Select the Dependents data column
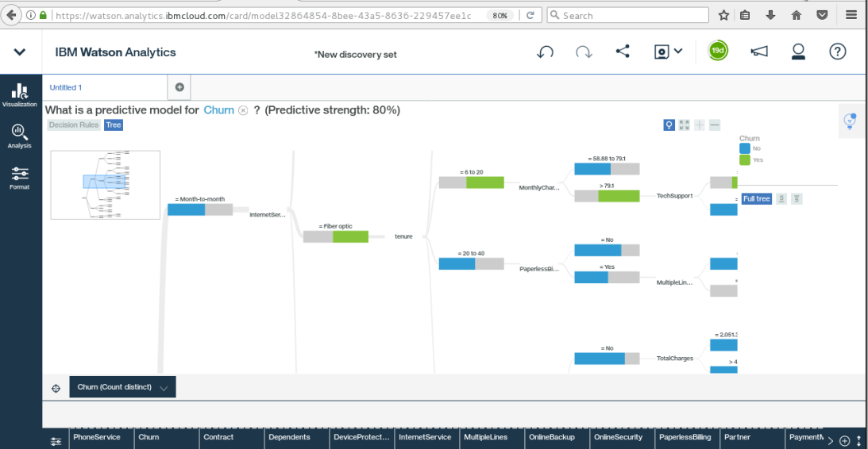868x449 pixels. pos(297,437)
